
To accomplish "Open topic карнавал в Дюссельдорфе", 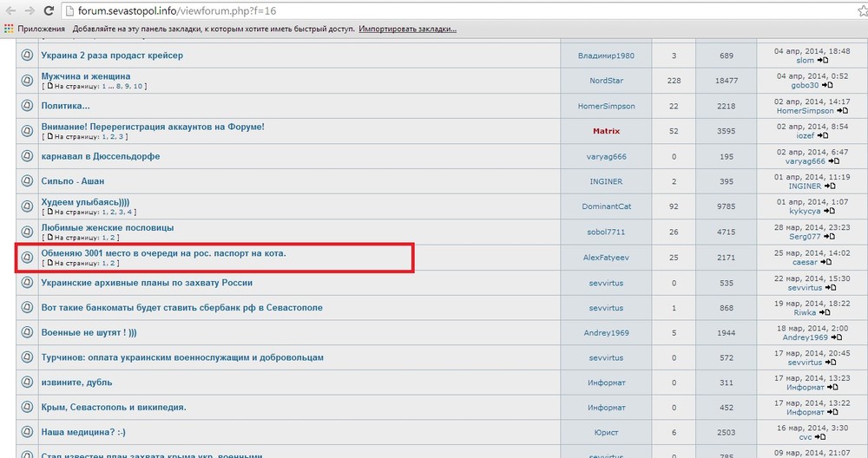I will 100,156.
